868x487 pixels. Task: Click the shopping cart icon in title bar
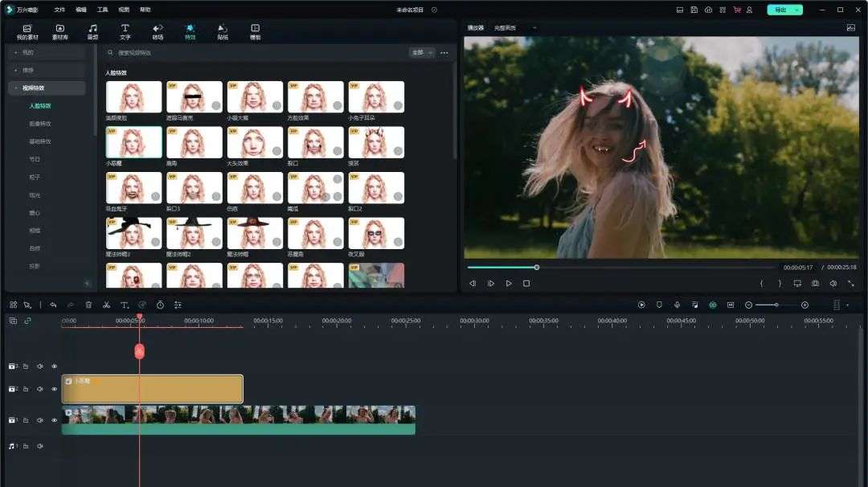click(x=736, y=10)
